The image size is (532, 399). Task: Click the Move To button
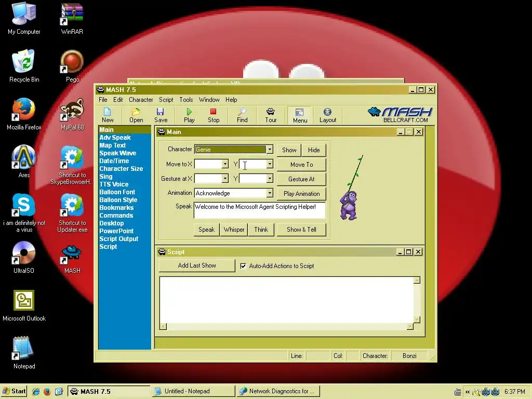pyautogui.click(x=302, y=165)
